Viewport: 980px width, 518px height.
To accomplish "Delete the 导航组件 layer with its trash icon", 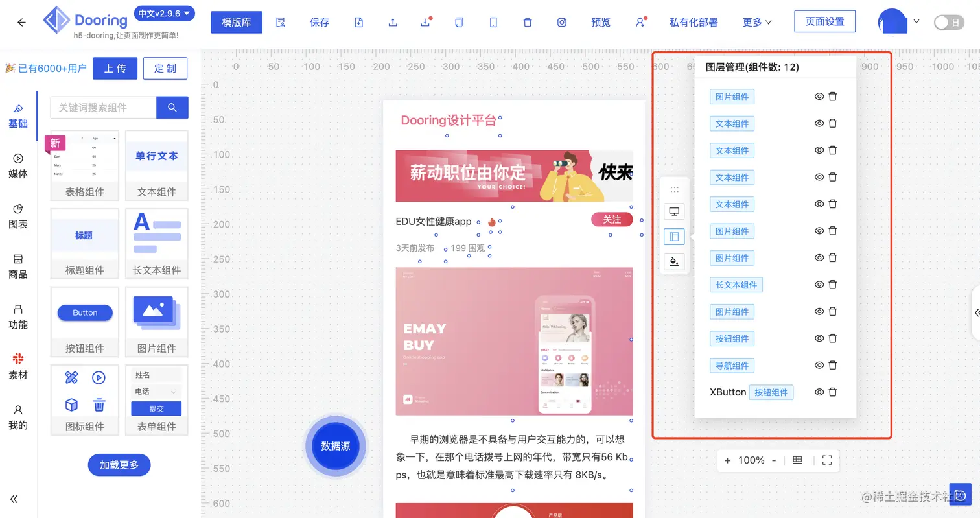I will 833,365.
